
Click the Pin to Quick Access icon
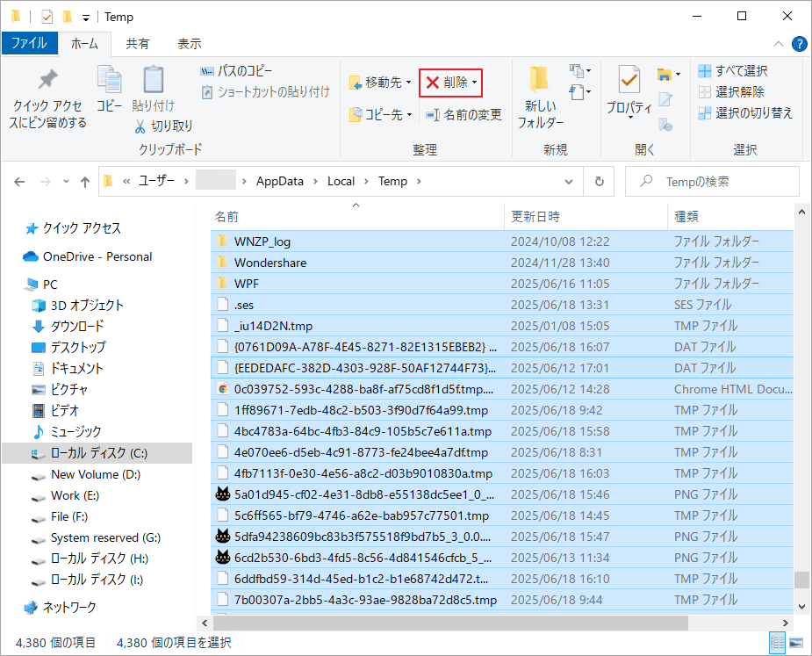point(47,79)
